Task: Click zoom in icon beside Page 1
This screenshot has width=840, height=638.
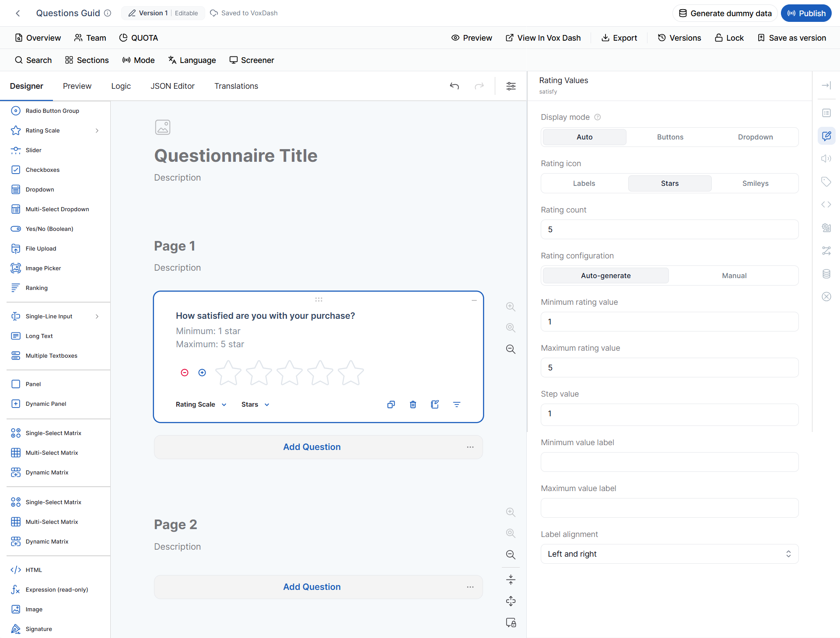Action: coord(511,307)
